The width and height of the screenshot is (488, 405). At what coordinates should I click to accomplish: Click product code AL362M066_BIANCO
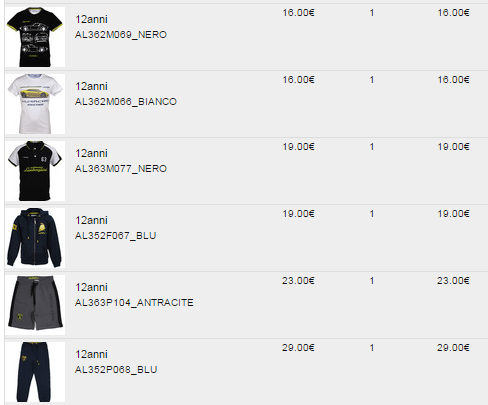[126, 102]
